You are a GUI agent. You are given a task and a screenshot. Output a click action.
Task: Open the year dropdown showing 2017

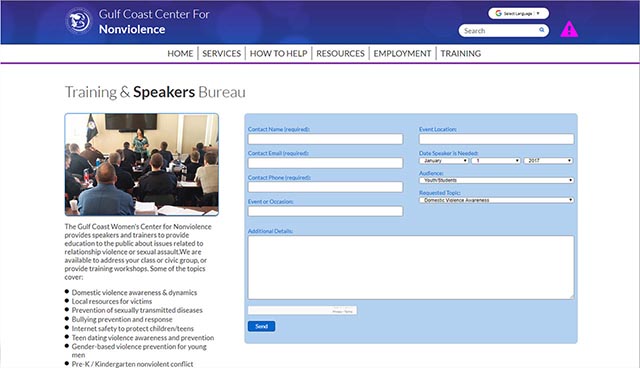click(548, 161)
